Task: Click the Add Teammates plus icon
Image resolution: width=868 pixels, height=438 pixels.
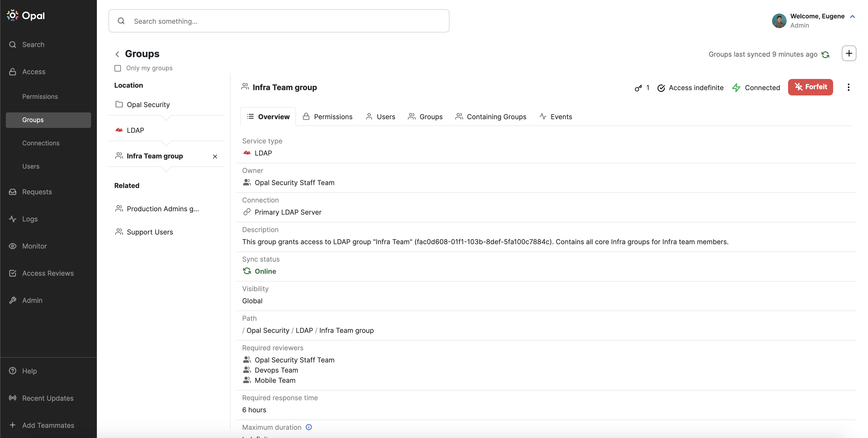Action: click(12, 425)
